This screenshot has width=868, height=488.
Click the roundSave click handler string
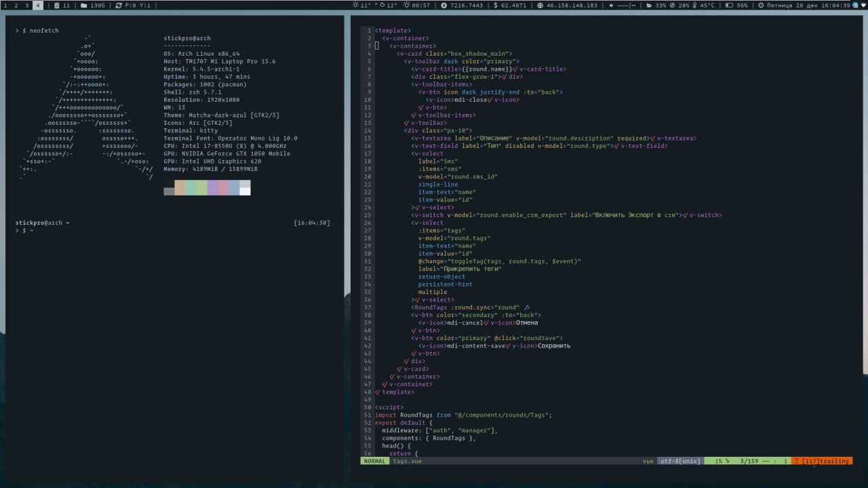540,338
